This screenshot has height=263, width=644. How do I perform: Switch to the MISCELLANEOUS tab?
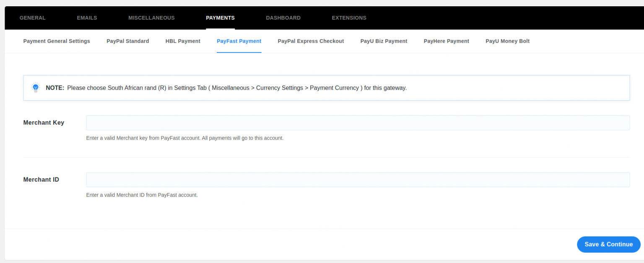click(x=151, y=18)
